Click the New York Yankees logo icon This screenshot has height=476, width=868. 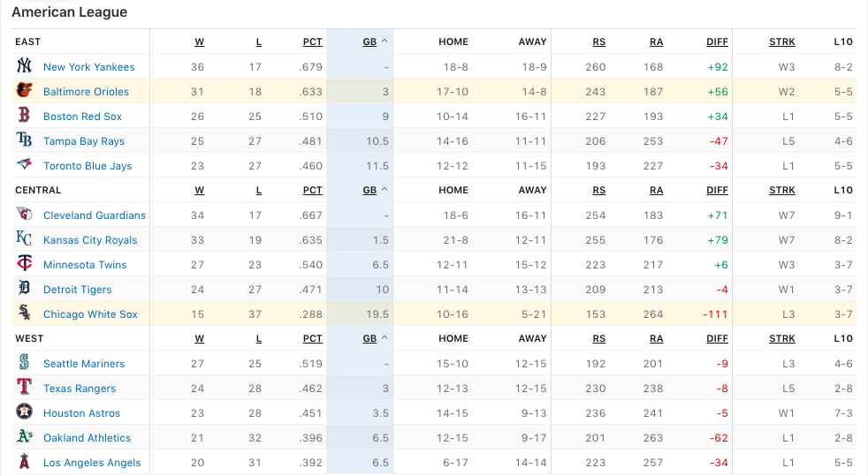24,66
